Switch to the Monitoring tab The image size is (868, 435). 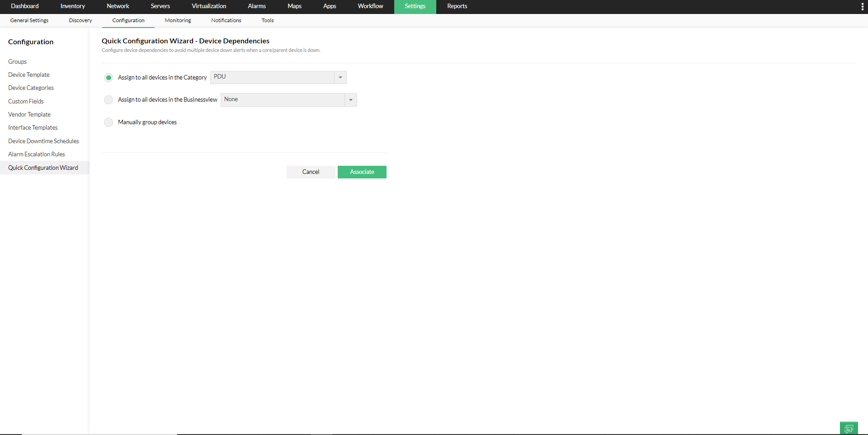click(x=177, y=20)
